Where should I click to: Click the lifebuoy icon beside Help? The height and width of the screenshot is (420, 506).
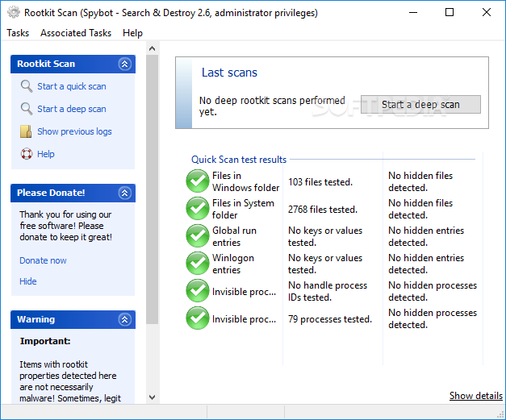click(x=27, y=154)
